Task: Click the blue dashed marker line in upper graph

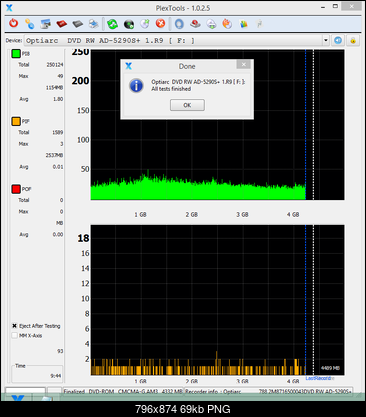Action: (305, 125)
